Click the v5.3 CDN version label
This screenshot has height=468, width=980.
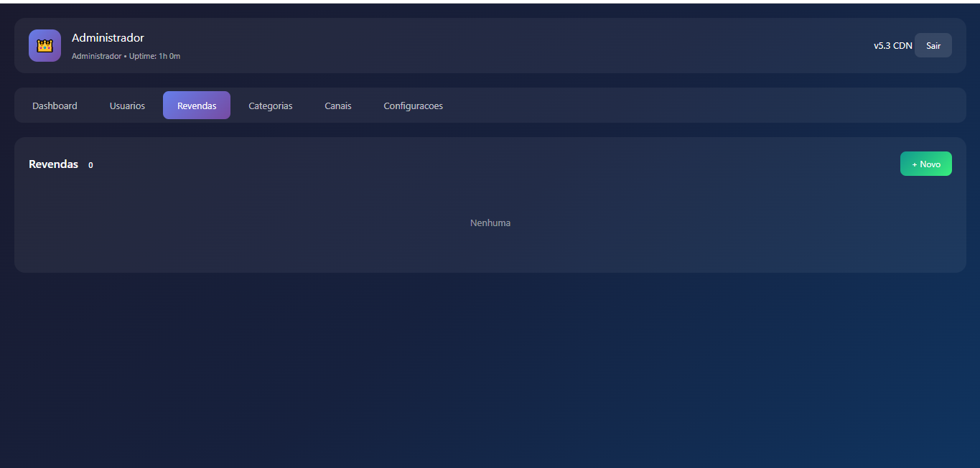[x=892, y=45]
